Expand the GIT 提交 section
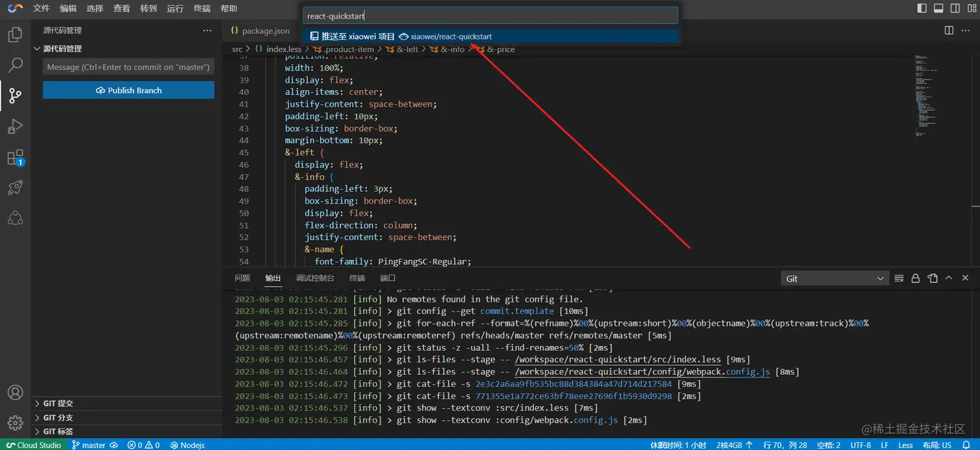Screen dimensions: 980x450 126,403
